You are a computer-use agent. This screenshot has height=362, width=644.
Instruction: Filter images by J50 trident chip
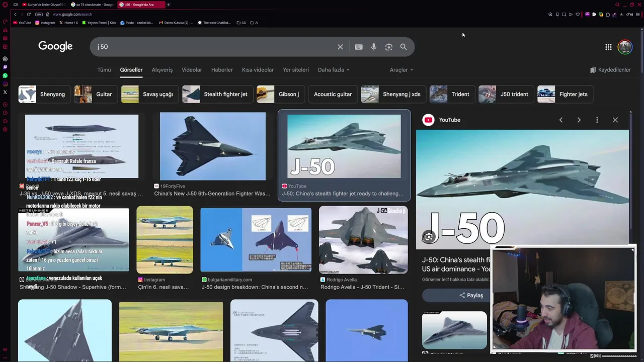(506, 94)
